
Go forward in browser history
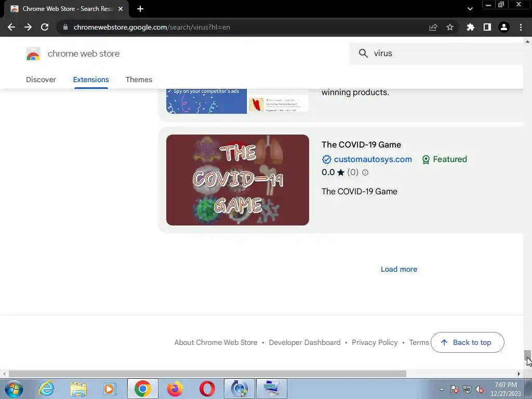point(28,27)
